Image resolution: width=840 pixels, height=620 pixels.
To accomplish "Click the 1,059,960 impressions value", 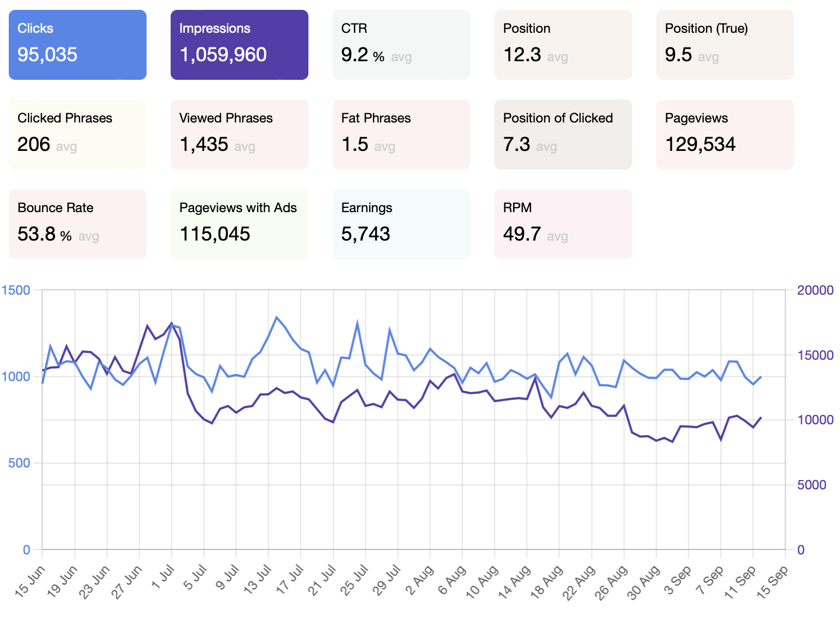I will (223, 55).
